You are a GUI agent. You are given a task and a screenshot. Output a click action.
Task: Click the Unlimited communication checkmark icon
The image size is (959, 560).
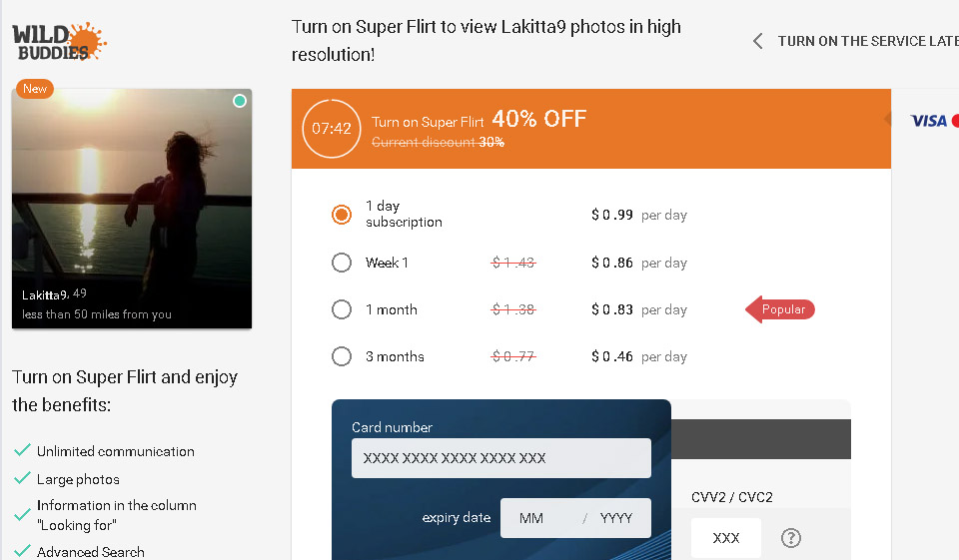[22, 451]
